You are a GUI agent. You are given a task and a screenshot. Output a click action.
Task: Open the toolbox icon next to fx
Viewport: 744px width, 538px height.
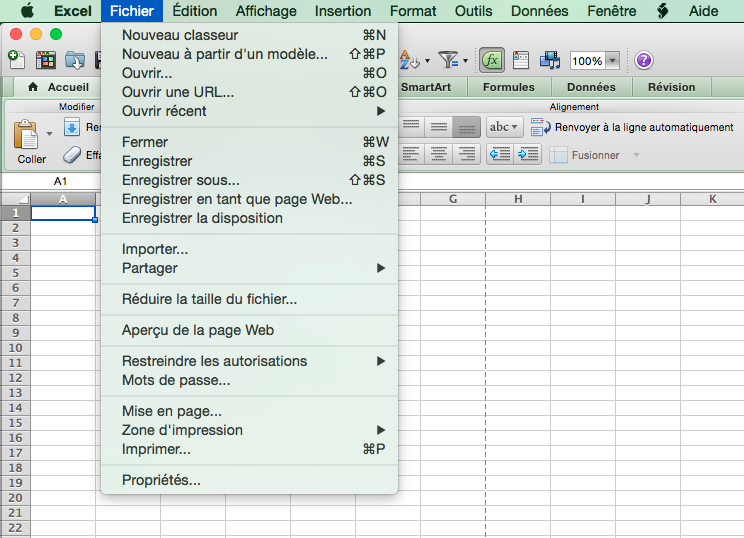(521, 60)
